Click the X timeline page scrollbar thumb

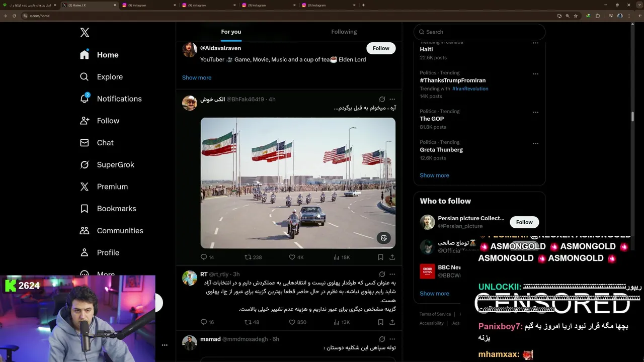click(632, 116)
